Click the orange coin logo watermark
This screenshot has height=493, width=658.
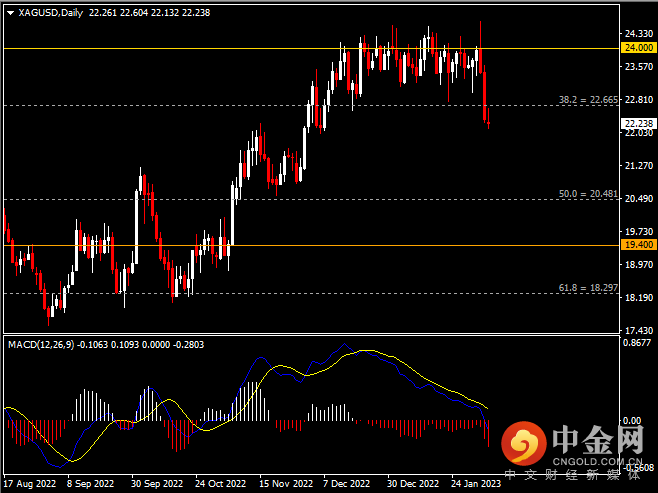(522, 441)
